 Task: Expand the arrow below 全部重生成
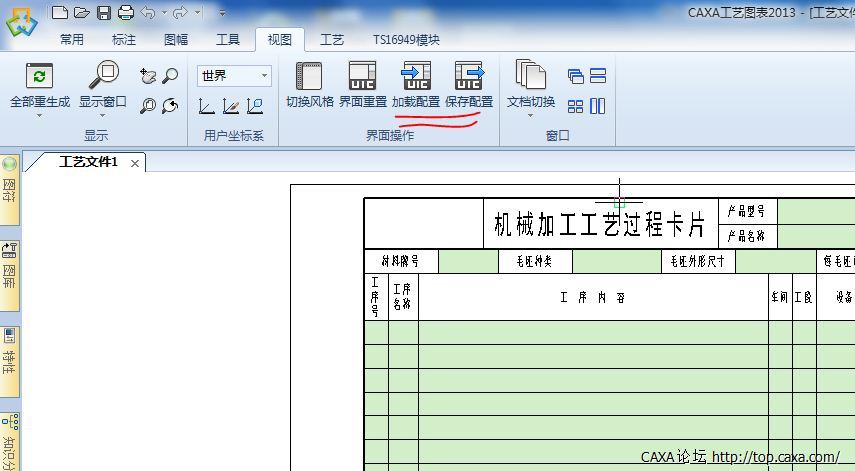pyautogui.click(x=39, y=115)
